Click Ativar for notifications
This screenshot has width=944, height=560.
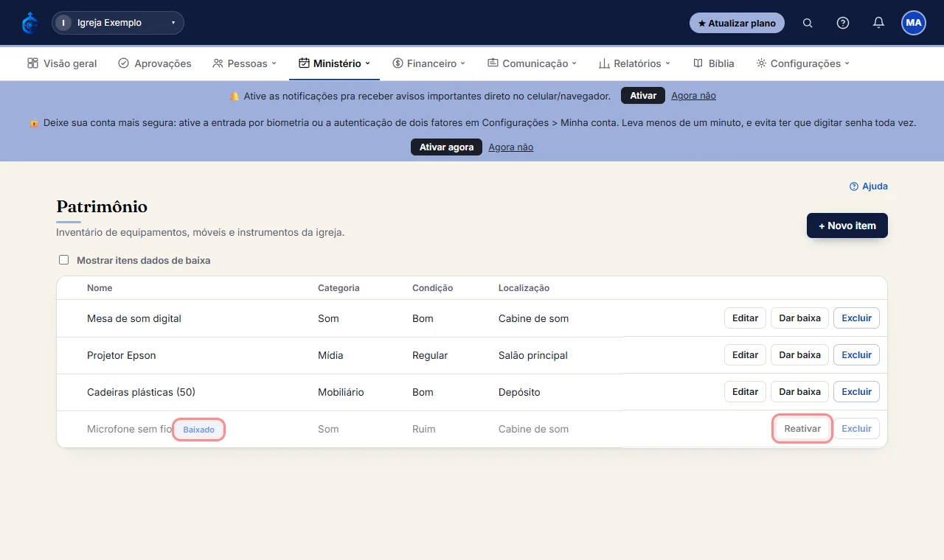coord(643,96)
